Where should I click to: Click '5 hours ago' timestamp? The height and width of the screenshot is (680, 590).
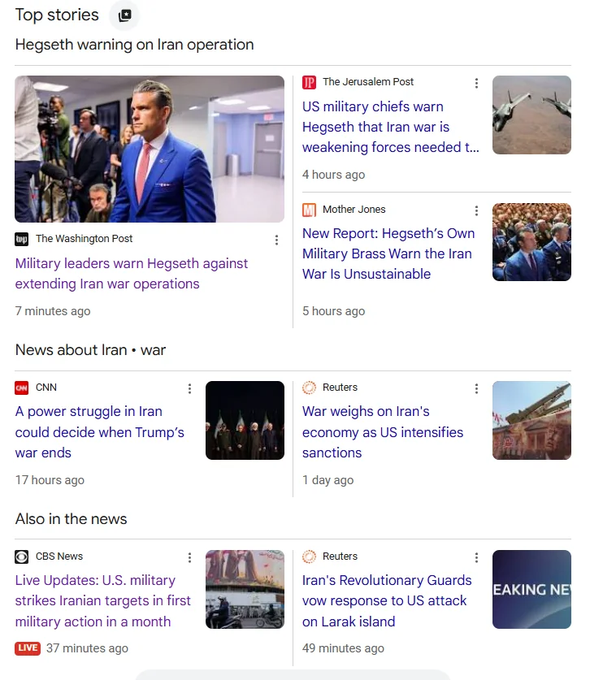333,311
